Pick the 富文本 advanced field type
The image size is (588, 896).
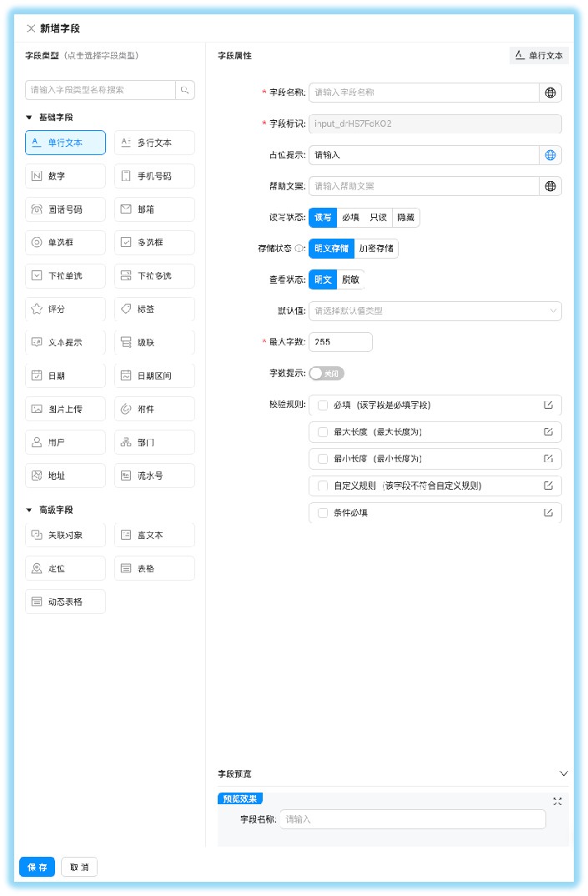tap(154, 535)
